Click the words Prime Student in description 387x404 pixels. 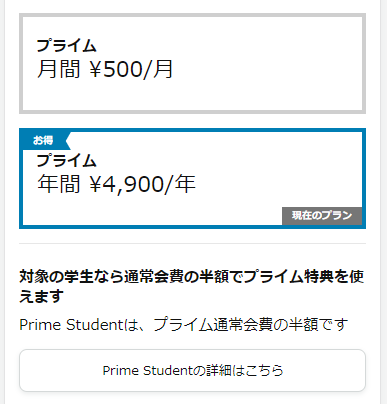[x=71, y=325]
